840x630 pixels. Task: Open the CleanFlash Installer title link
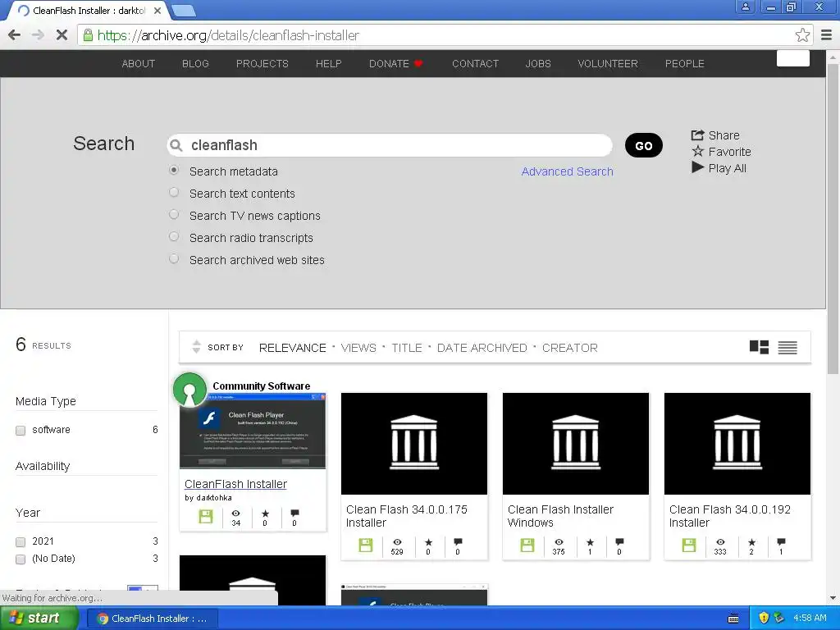pyautogui.click(x=235, y=484)
